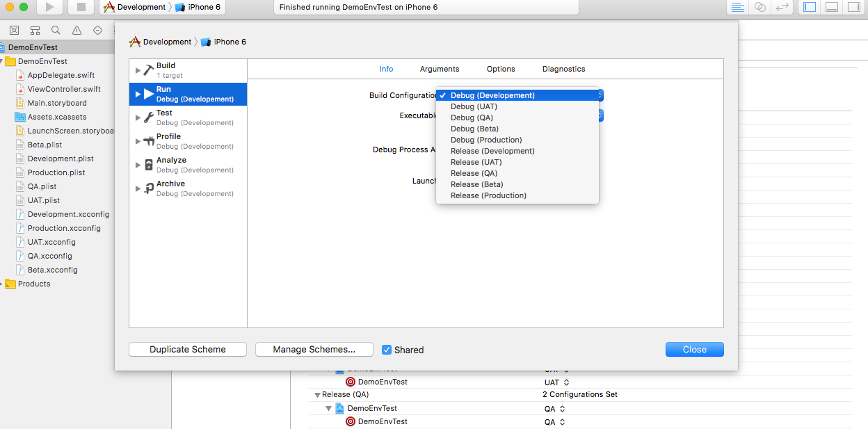Choose Release (Beta) configuration
Viewport: 868px width, 429px height.
click(x=517, y=184)
